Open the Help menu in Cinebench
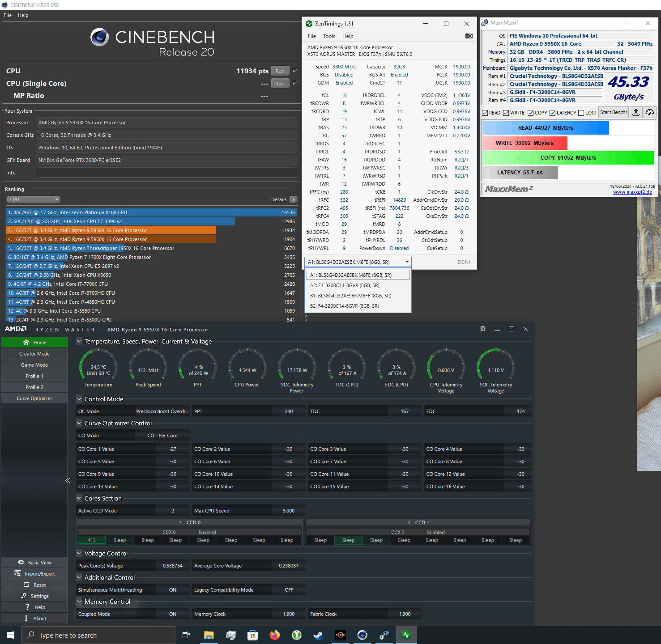Viewport: 661px width, 644px height. coord(23,15)
